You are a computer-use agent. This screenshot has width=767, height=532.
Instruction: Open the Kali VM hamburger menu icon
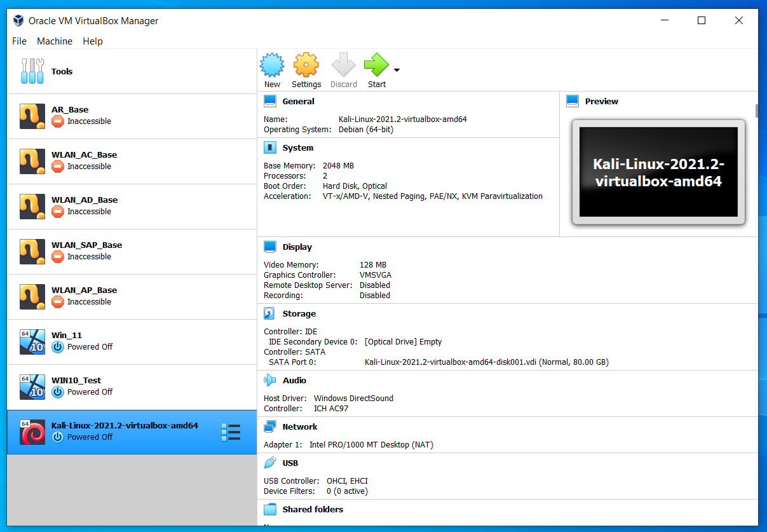pos(231,432)
